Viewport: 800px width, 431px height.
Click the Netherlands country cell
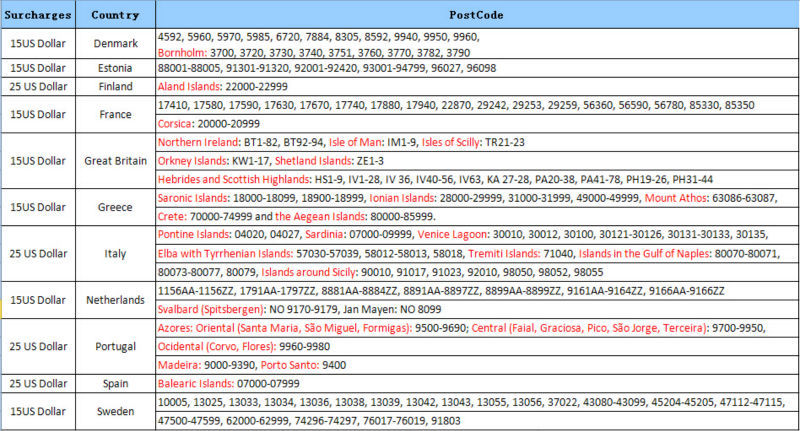click(x=114, y=299)
